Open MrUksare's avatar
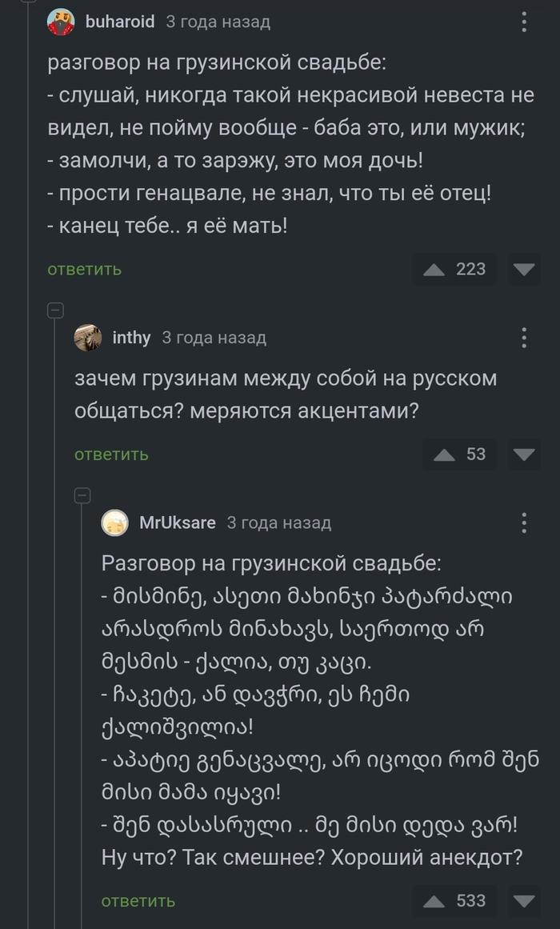The height and width of the screenshot is (929, 560). 115,523
